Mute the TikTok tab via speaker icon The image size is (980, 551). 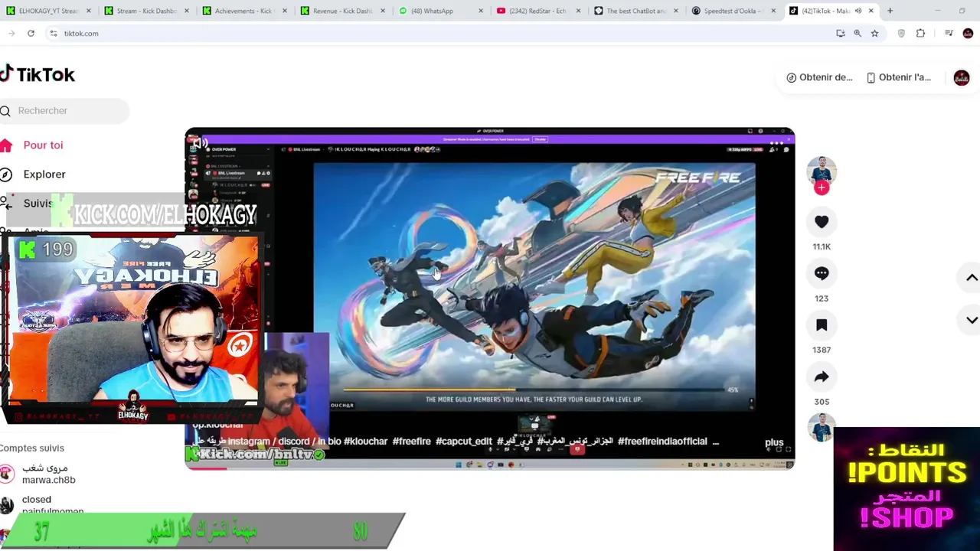(x=858, y=11)
